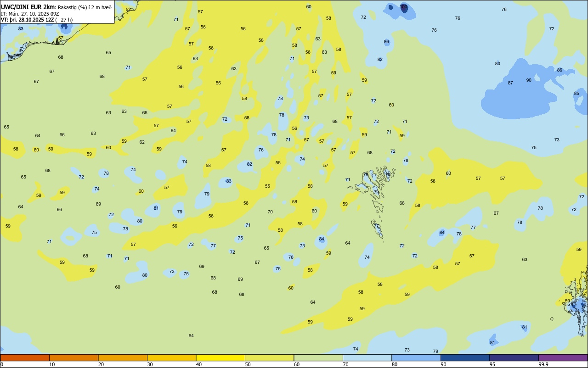Pick the purple legend swatch above 99.9

[563, 357]
